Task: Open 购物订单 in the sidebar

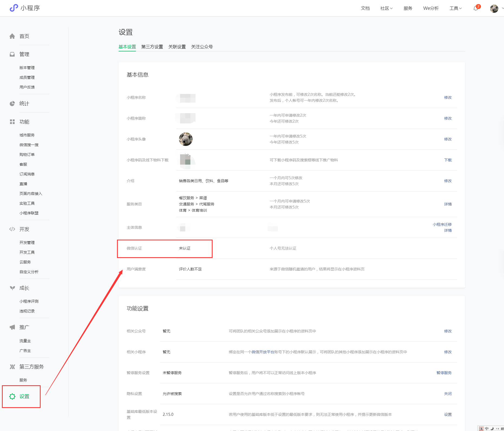Action: 27,155
